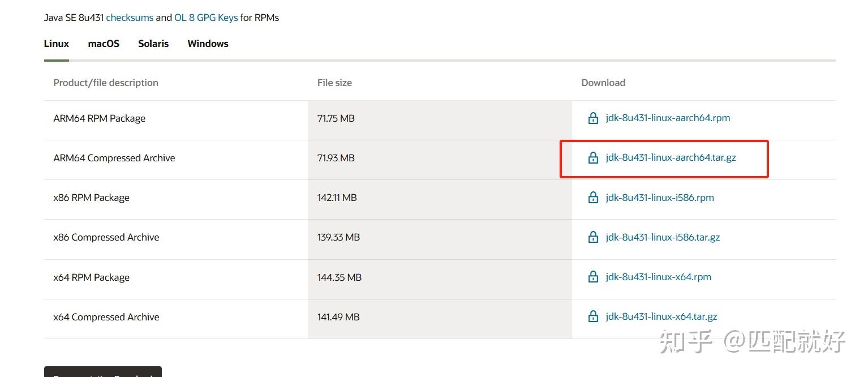Open the Solaris downloads tab
The image size is (868, 377).
click(x=153, y=44)
